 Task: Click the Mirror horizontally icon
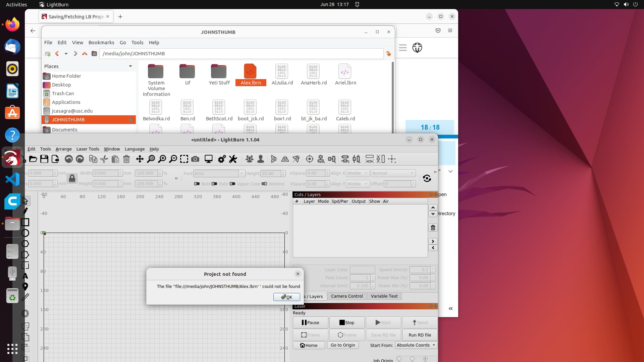[x=285, y=159]
